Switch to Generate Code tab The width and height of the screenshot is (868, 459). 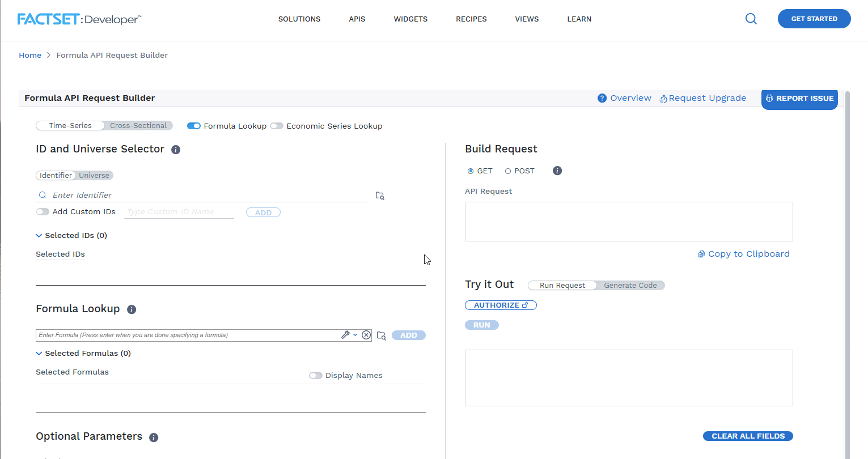click(630, 286)
